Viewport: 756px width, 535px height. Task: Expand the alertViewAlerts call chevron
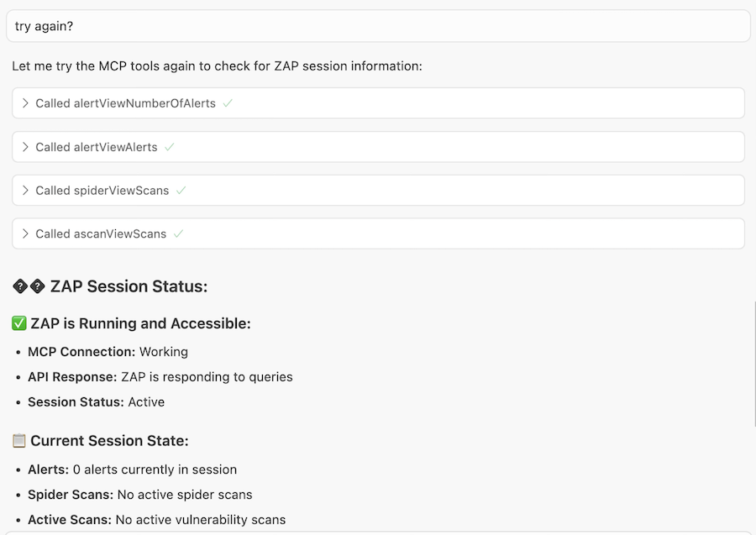pyautogui.click(x=25, y=147)
